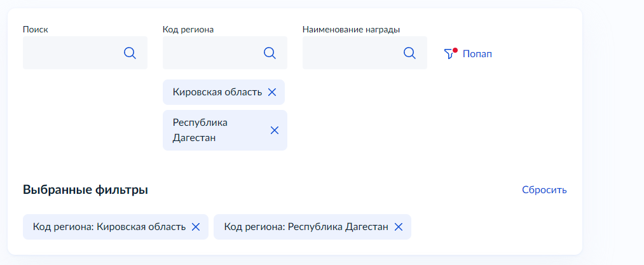Click the magnifier icon in Код региона field

point(270,53)
